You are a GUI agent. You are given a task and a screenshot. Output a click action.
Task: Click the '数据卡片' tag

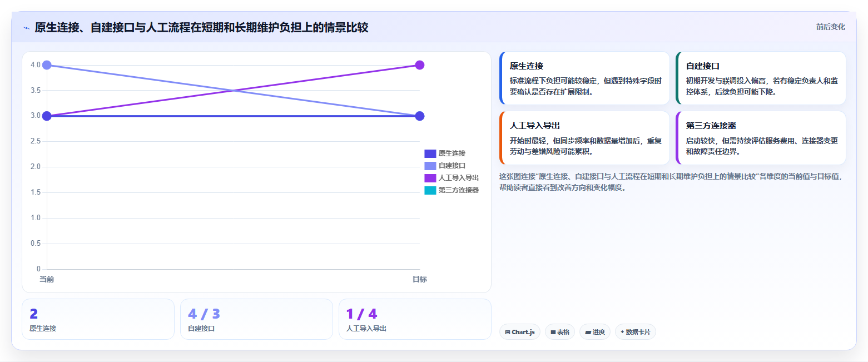point(635,332)
